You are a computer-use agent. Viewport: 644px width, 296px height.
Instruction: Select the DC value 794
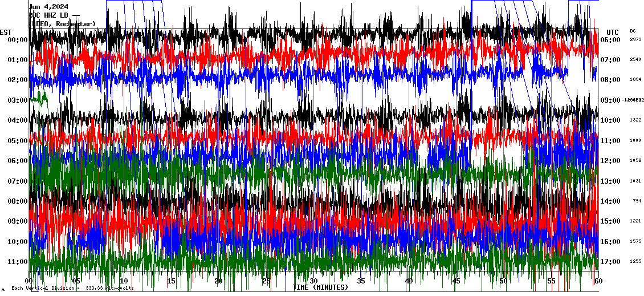pos(637,201)
